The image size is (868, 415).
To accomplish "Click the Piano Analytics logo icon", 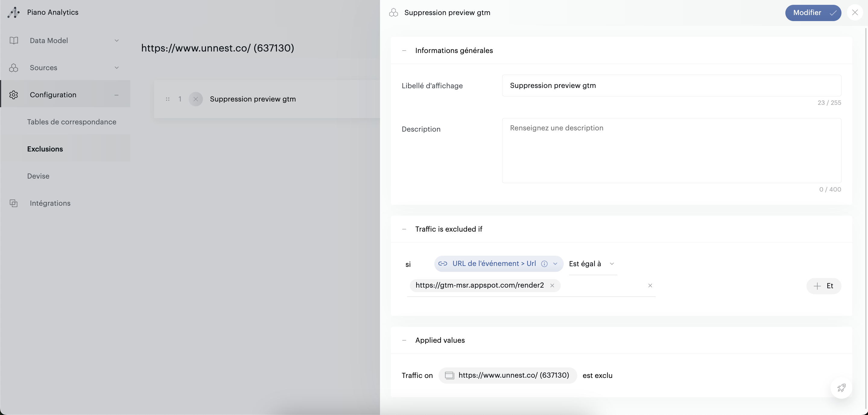I will [14, 12].
